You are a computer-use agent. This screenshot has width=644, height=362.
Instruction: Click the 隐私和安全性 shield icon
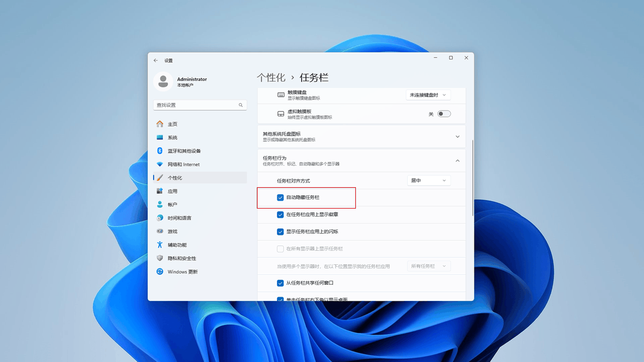160,258
